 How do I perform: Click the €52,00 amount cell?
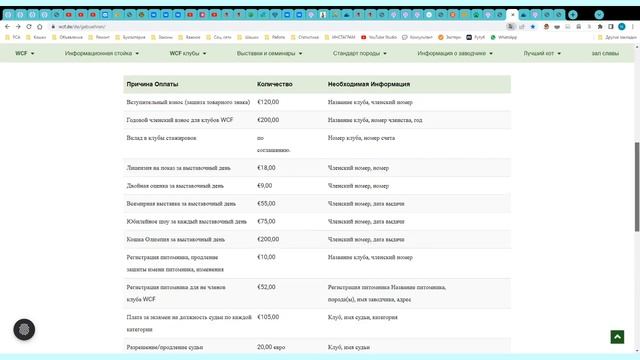[266, 287]
